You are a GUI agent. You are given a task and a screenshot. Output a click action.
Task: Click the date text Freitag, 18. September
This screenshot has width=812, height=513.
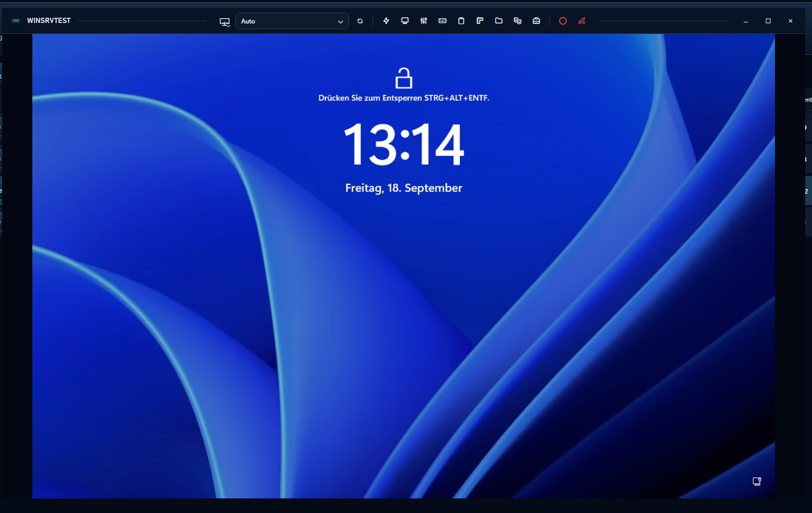(404, 188)
